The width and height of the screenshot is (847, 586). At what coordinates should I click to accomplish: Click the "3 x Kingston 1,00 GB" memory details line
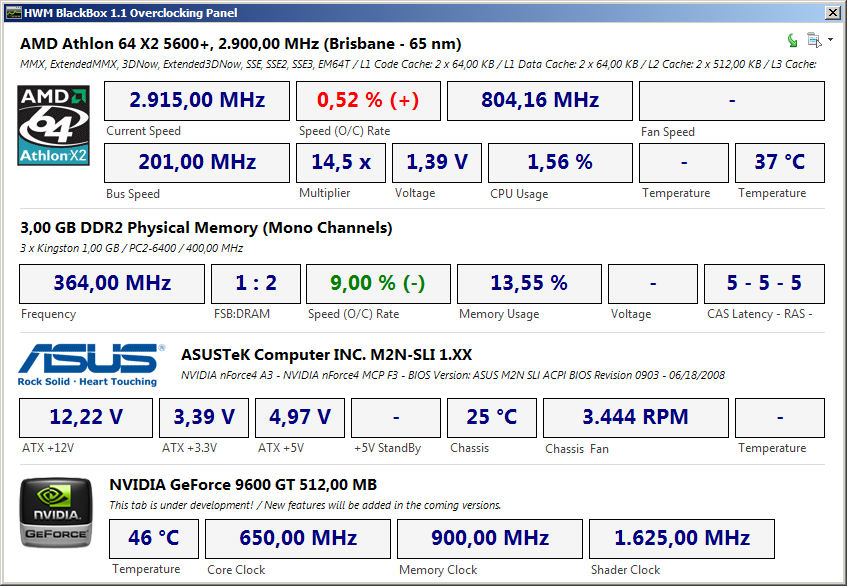[x=131, y=248]
